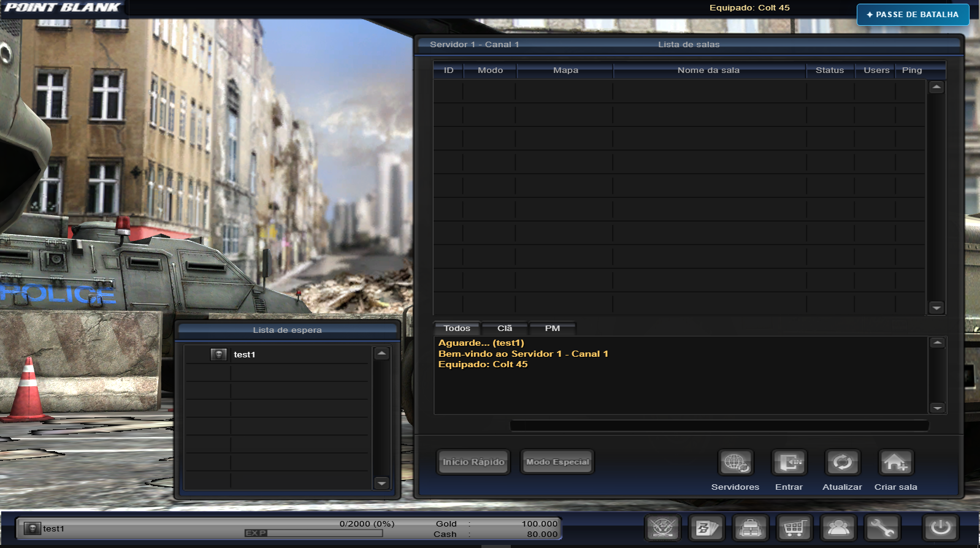Click the Gold amount 100.000
This screenshot has width=980, height=548.
540,523
